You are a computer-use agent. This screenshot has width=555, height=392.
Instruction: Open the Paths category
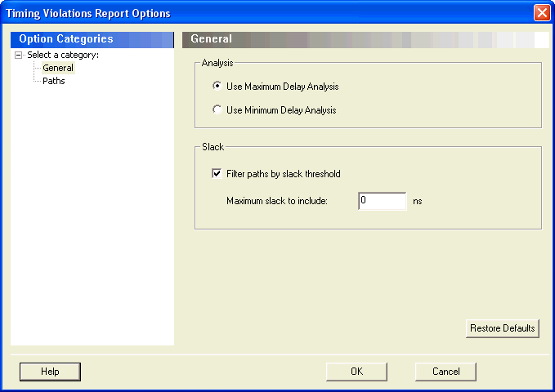54,81
